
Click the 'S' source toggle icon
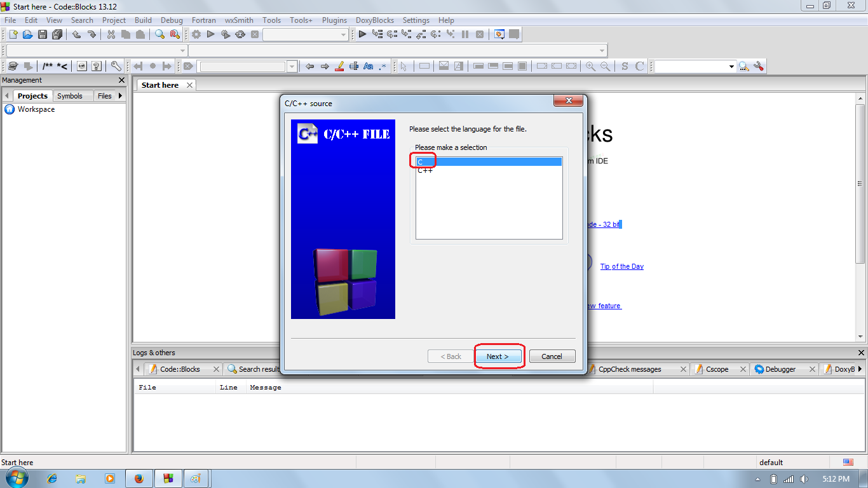point(625,66)
